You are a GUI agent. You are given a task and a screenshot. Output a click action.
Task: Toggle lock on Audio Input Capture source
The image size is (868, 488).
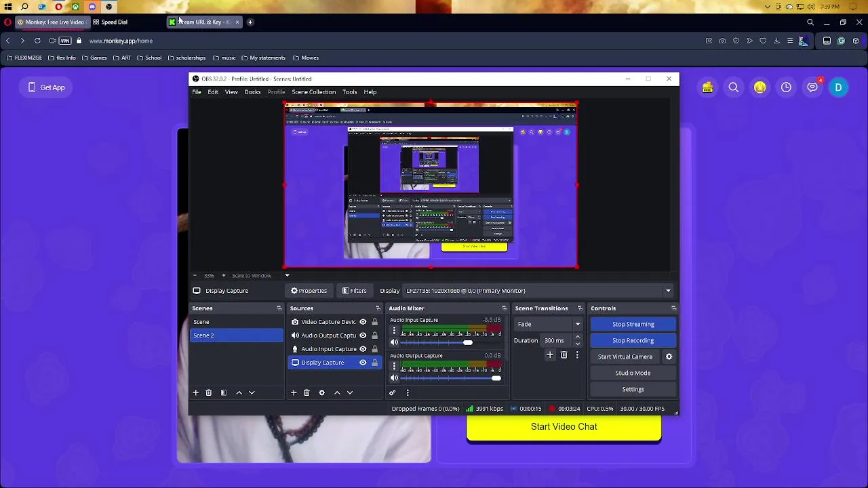point(374,349)
